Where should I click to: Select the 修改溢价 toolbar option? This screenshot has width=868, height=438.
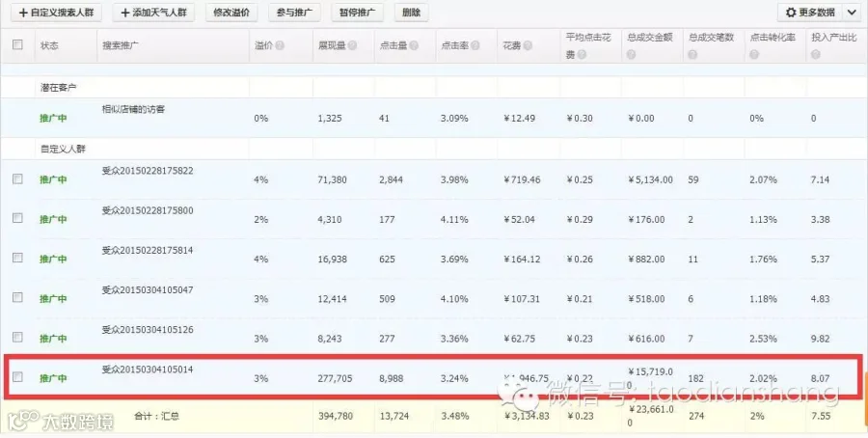coord(231,13)
